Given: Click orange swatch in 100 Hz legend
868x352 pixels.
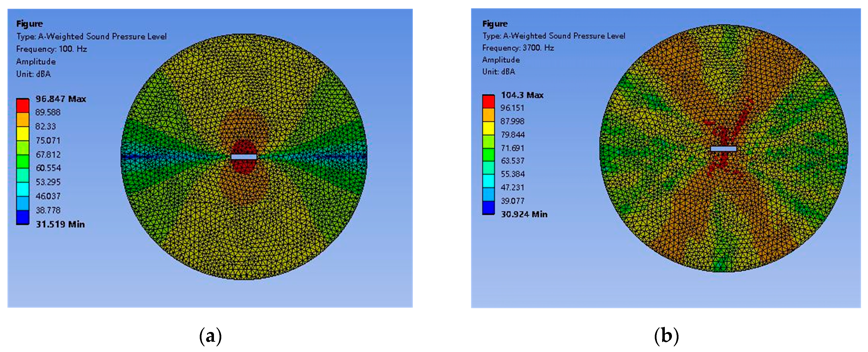Looking at the screenshot, I should (22, 120).
